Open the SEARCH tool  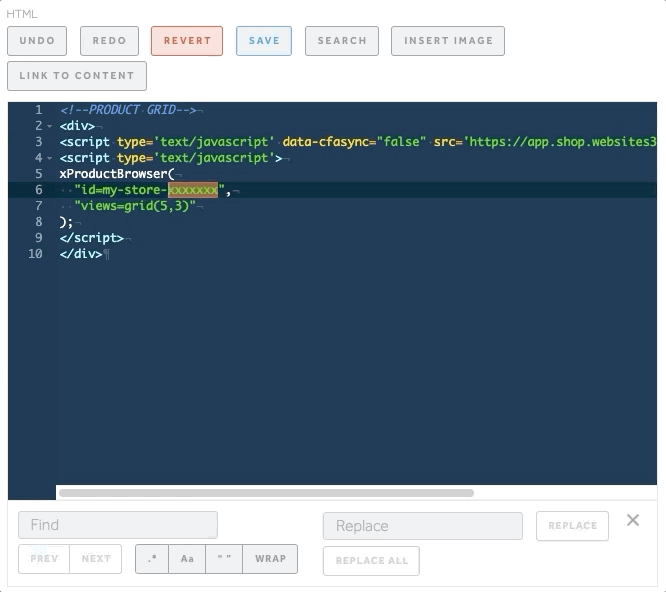click(342, 41)
